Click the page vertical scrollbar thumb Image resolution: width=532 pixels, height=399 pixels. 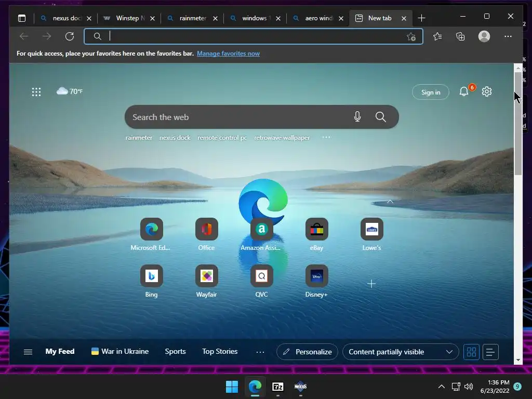[x=518, y=124]
